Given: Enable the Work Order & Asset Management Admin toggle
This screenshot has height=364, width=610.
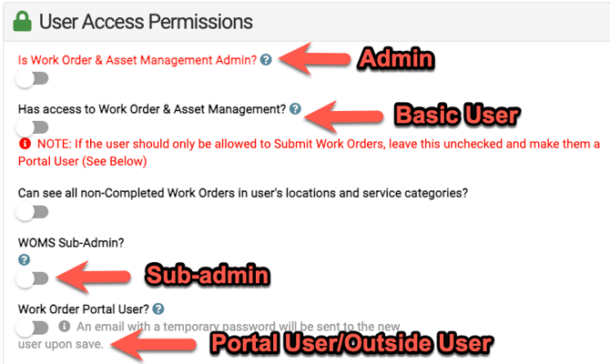Looking at the screenshot, I should pyautogui.click(x=32, y=80).
